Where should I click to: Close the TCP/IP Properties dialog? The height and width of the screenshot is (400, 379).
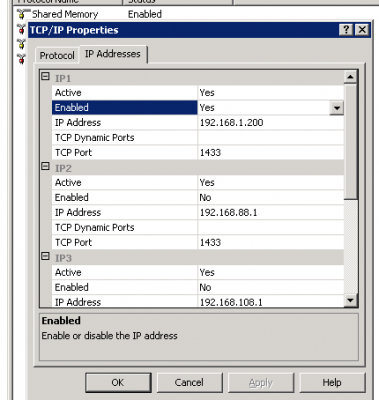pos(362,30)
